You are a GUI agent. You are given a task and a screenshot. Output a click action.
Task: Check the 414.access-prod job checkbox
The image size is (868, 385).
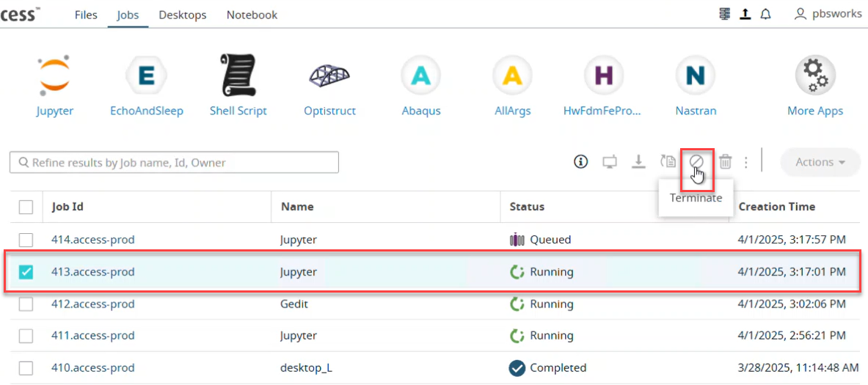(x=26, y=240)
